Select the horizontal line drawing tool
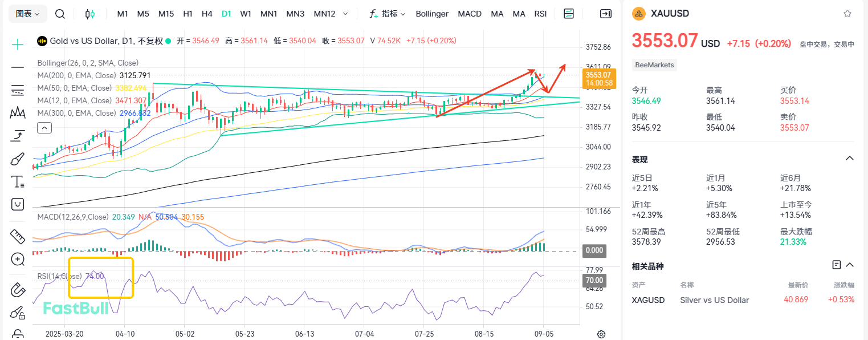Screen dimensions: 868x340 tap(18, 67)
